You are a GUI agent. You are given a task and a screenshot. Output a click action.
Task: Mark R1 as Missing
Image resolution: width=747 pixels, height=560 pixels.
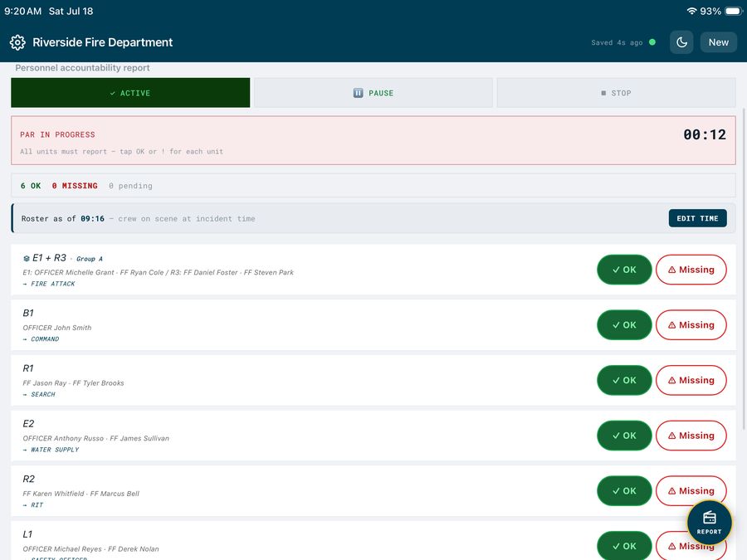tap(691, 380)
